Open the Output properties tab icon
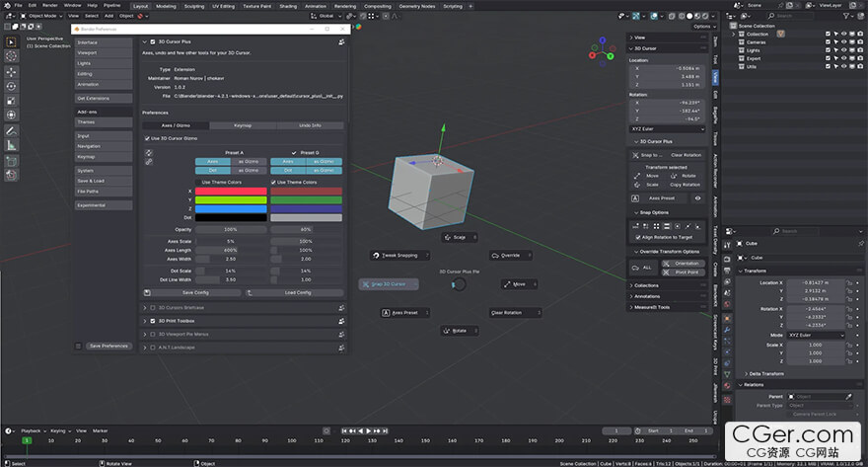Image resolution: width=868 pixels, height=467 pixels. pyautogui.click(x=727, y=271)
